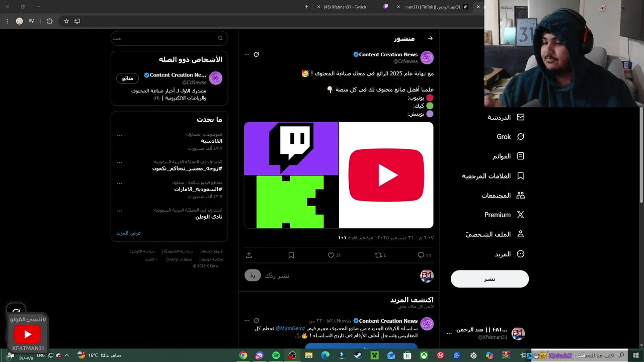Open more options on main post

247,54
